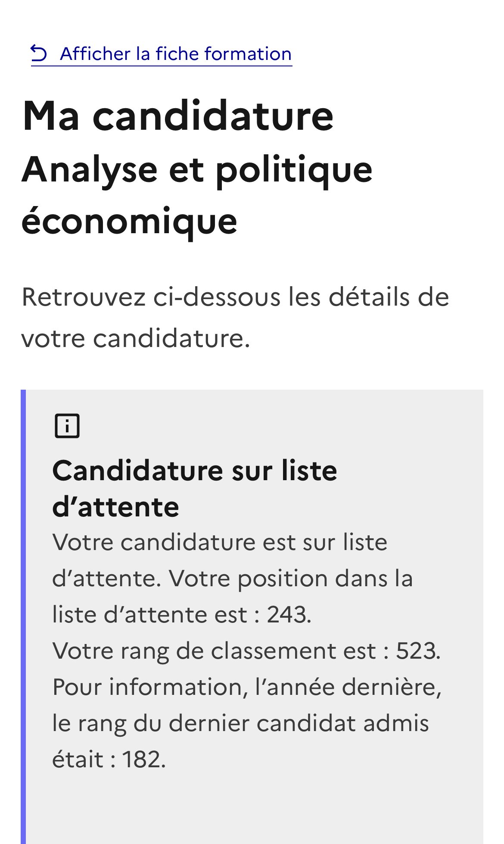The image size is (504, 844).
Task: Click the "le rang du dernier candidat admis" line
Action: pos(240,723)
